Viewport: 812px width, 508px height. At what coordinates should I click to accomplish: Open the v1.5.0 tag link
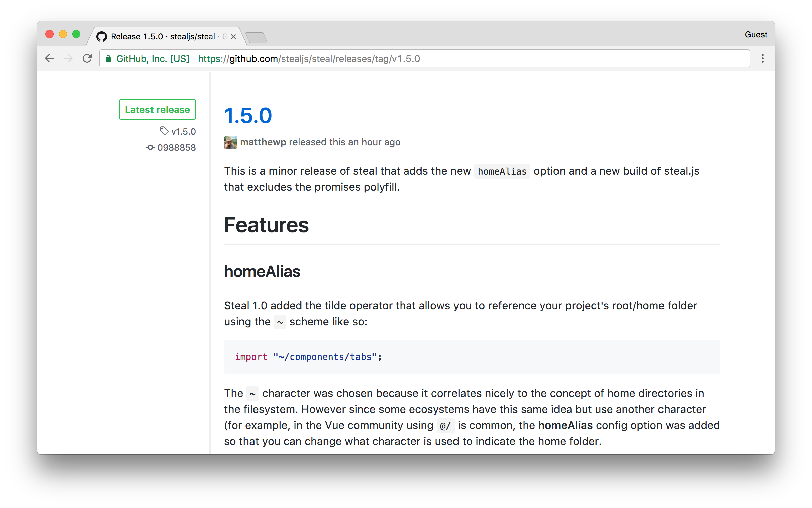tap(183, 132)
